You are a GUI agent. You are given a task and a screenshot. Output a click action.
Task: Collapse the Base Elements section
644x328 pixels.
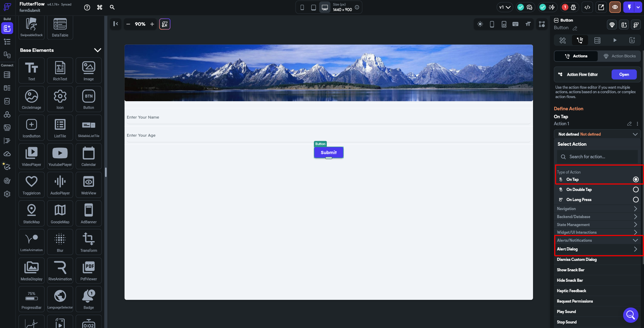(97, 50)
